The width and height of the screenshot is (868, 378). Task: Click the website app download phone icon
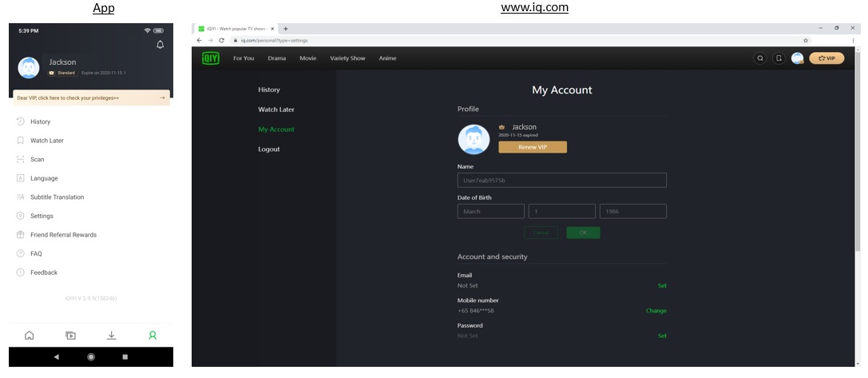(779, 58)
